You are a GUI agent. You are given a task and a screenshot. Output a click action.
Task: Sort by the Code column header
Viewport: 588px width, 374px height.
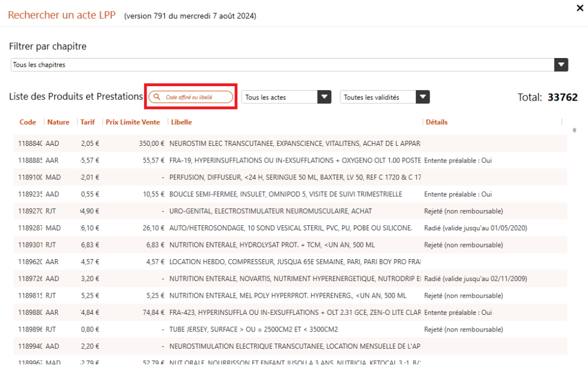point(28,122)
